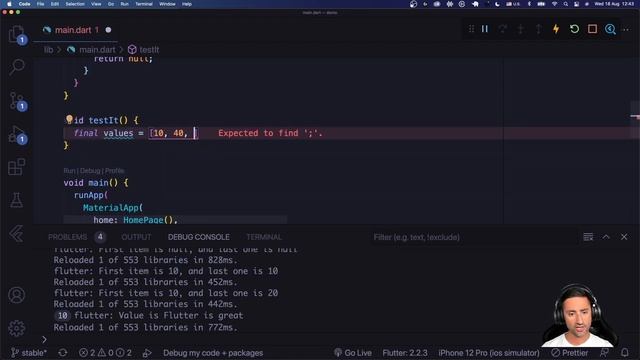
Task: Click the green Restart debug button
Action: point(574,29)
